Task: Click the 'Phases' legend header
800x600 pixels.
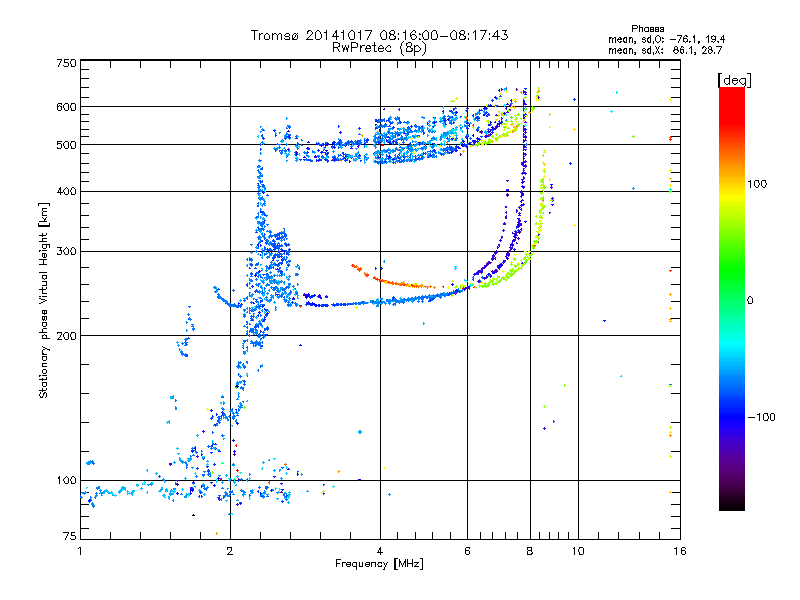Action: (x=647, y=29)
